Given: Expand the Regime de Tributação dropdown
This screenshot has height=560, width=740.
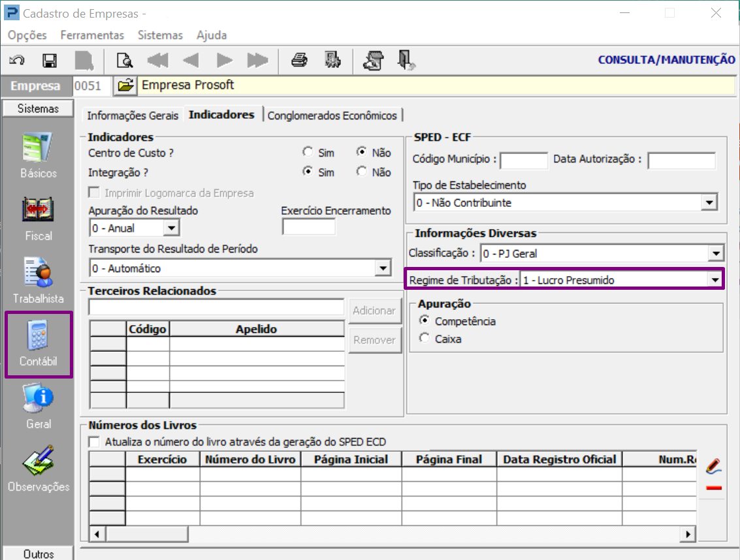Looking at the screenshot, I should coord(715,281).
